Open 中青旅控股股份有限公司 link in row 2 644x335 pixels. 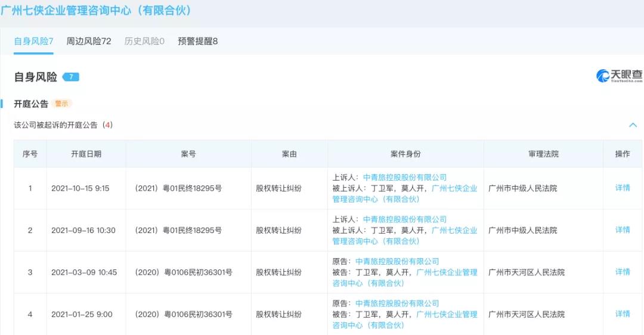click(x=404, y=219)
